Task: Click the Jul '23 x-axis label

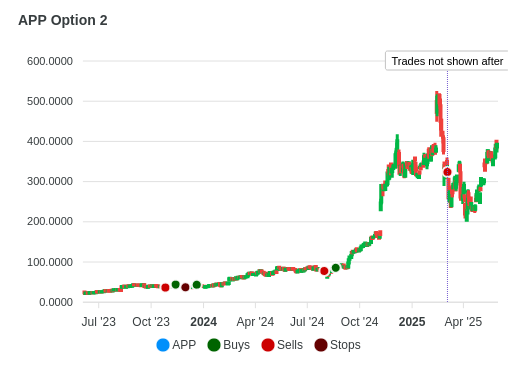Action: pos(99,322)
